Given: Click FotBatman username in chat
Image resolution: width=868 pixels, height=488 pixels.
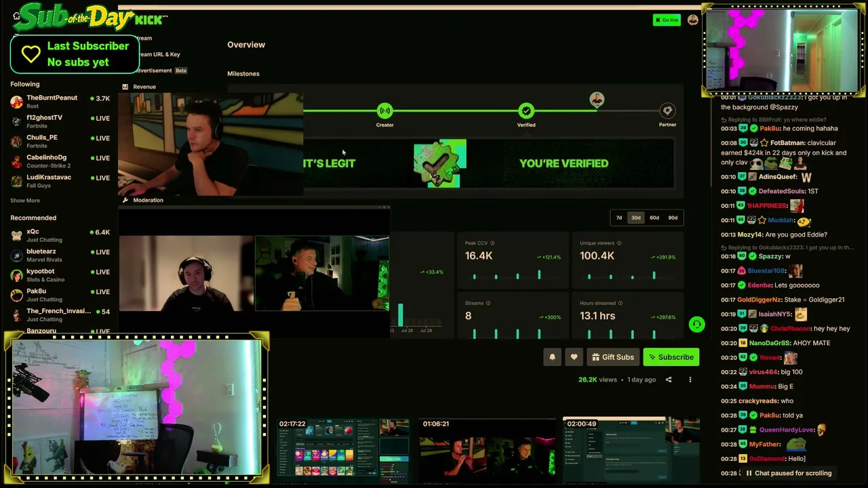Looking at the screenshot, I should click(787, 143).
